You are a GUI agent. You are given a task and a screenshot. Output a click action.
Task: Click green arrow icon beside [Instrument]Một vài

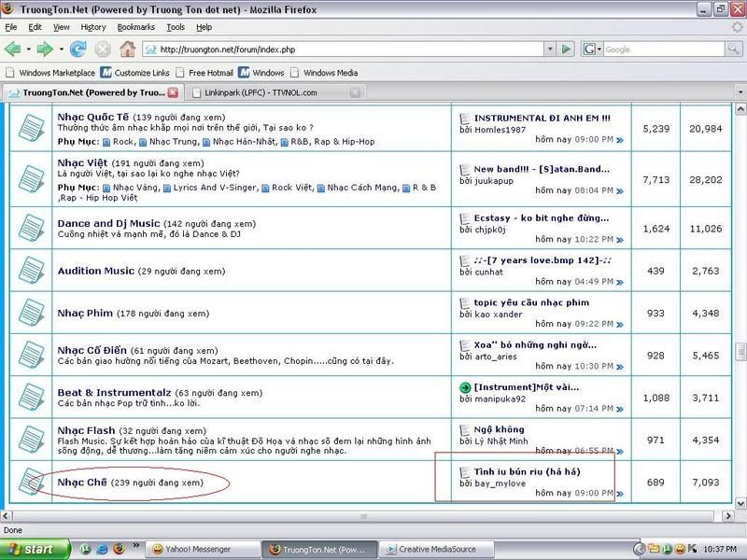465,387
